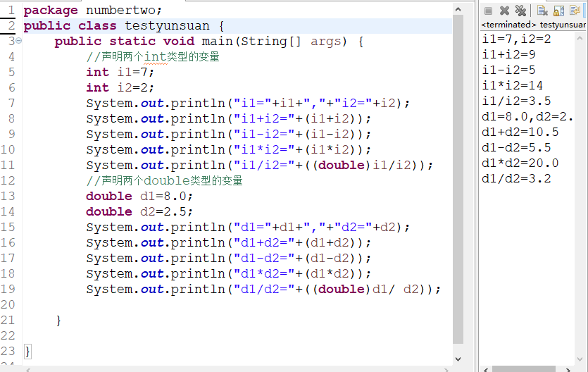
Task: Click the "(double)" cast on line 19
Action: point(342,289)
